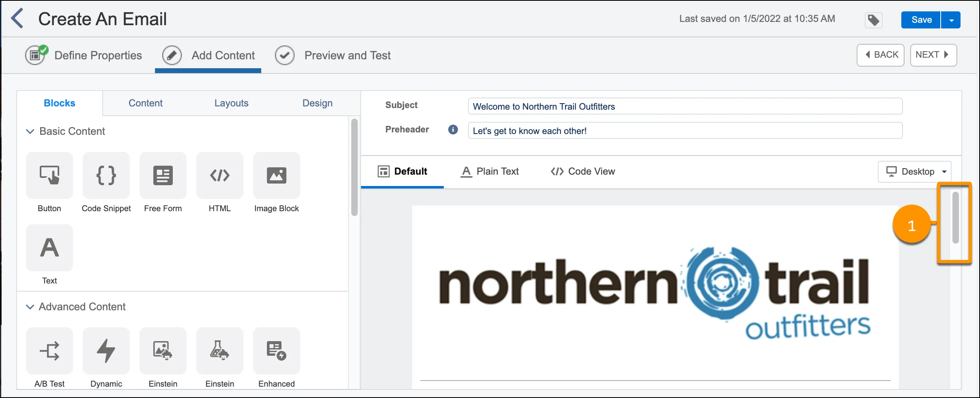Go back using the left chevron arrow

tap(17, 19)
